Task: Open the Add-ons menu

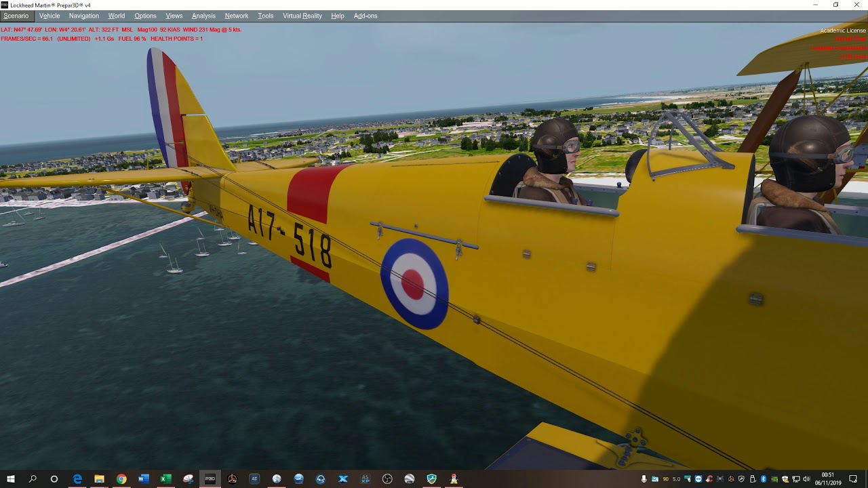Action: [366, 16]
